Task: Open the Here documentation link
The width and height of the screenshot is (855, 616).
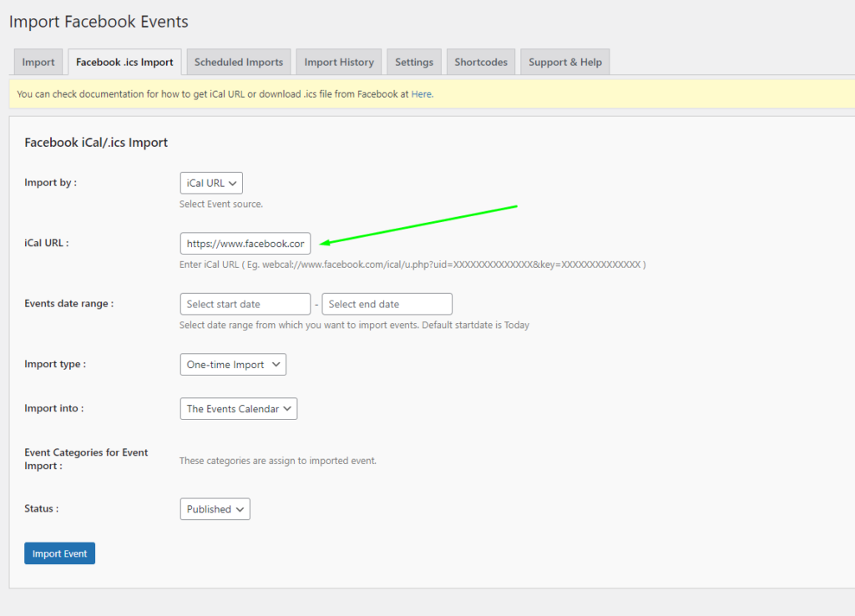Action: coord(422,93)
